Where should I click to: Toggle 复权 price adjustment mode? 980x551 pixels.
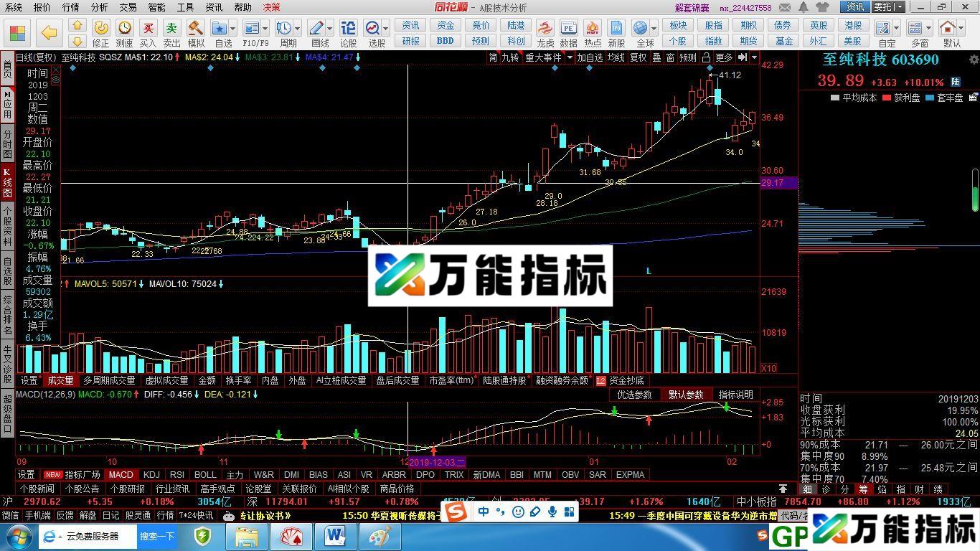pyautogui.click(x=637, y=57)
